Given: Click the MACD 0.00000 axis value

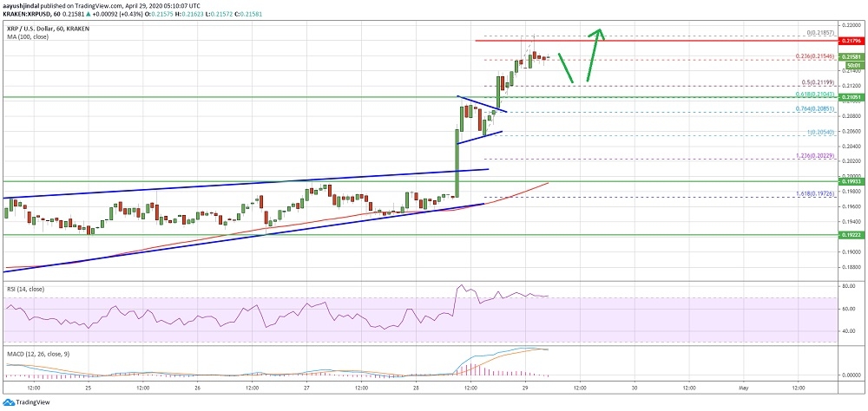Looking at the screenshot, I should (850, 375).
